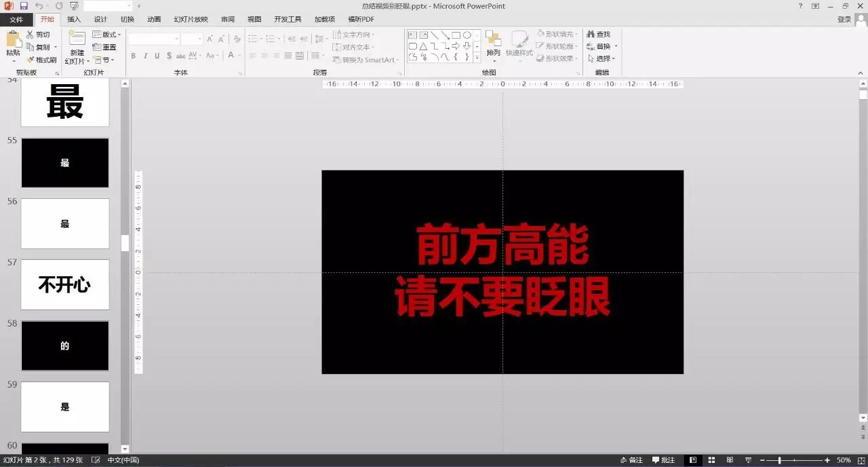The width and height of the screenshot is (868, 467).
Task: Switch to Slide Sorter view in the status bar
Action: coord(711,460)
